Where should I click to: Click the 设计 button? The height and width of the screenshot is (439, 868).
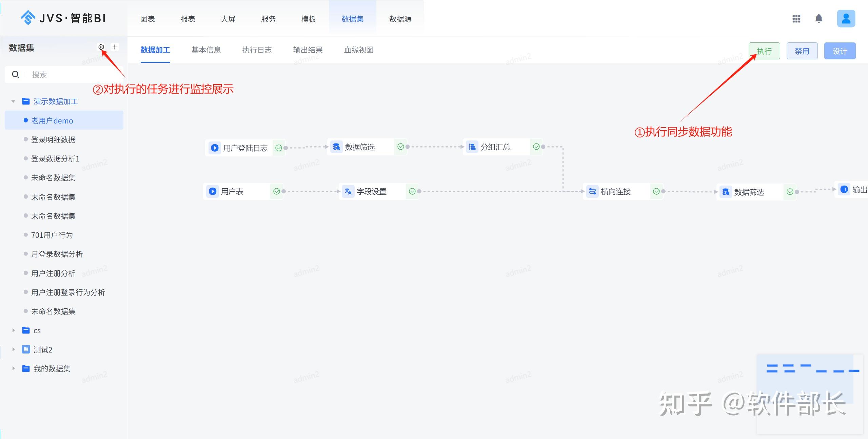[x=840, y=51]
